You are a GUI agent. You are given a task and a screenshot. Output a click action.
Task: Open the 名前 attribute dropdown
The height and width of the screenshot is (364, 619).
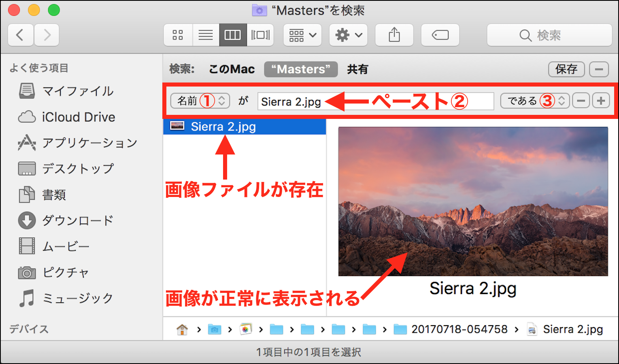pos(200,101)
